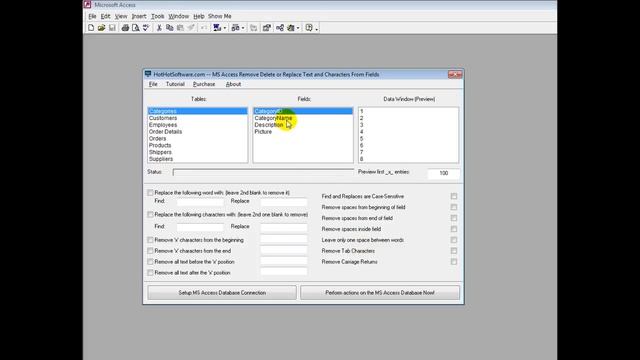Click the Relationships toolbar icon

(x=280, y=28)
